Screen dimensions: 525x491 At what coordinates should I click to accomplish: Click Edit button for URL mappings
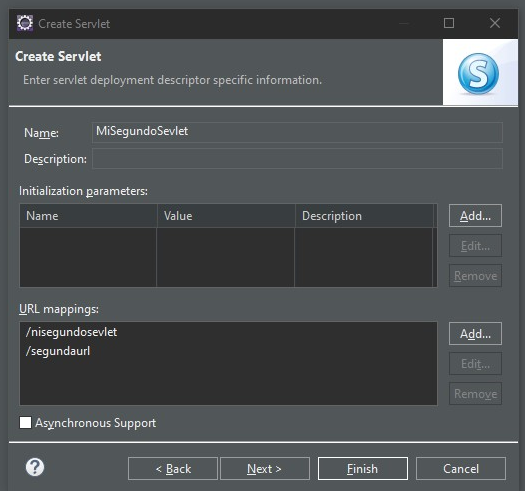click(x=475, y=364)
